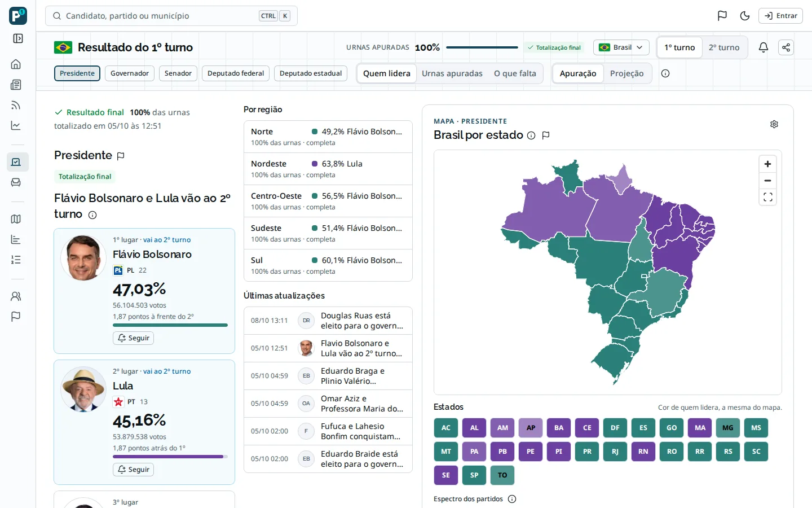Screen dimensions: 812x508
Task: Toggle the sidebar panel collapse icon
Action: pos(18,38)
